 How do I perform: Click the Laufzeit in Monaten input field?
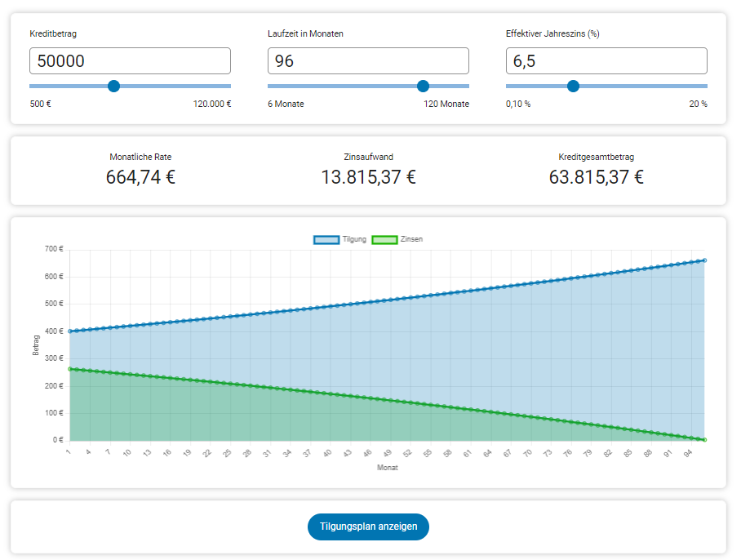pyautogui.click(x=368, y=61)
